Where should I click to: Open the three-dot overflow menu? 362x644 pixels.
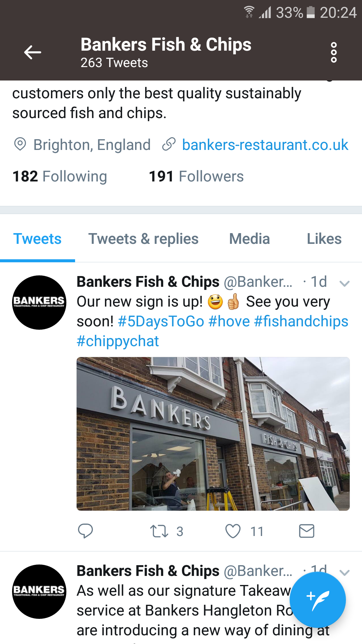pyautogui.click(x=334, y=52)
